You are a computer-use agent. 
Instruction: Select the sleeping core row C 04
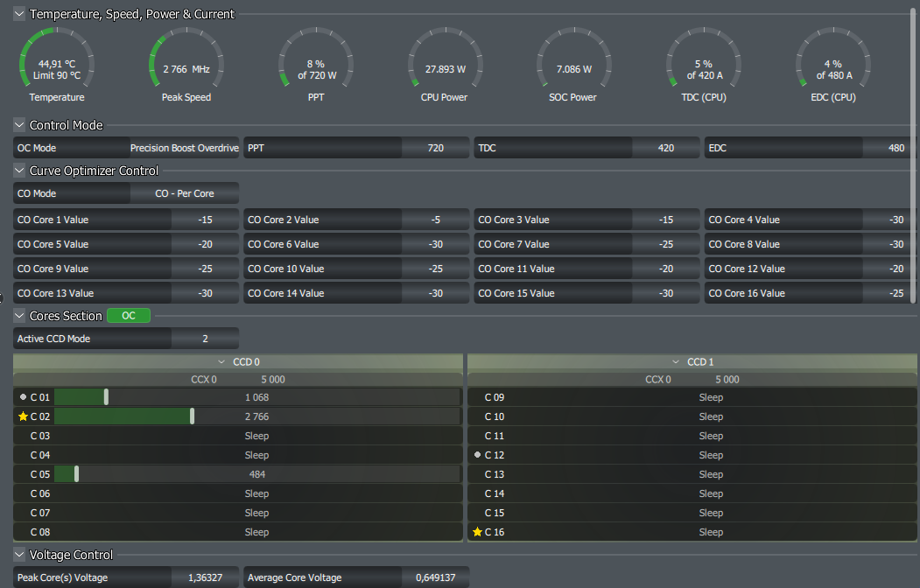tap(237, 455)
